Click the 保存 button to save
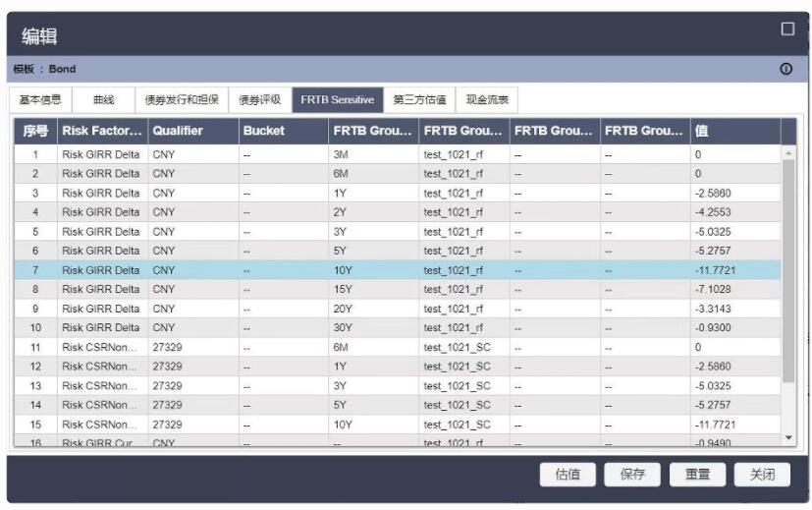The height and width of the screenshot is (510, 812). click(632, 475)
